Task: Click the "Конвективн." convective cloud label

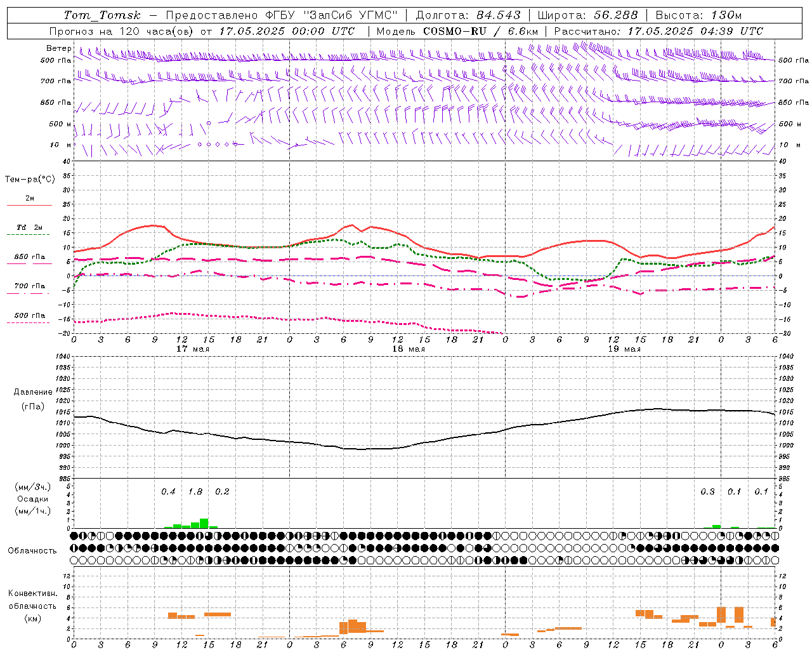Action: click(x=32, y=594)
